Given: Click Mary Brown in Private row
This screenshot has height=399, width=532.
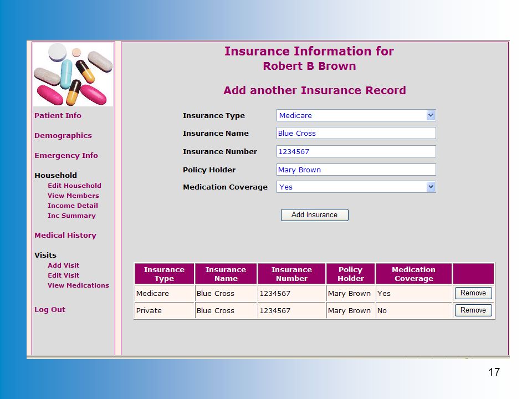Looking at the screenshot, I should tap(350, 310).
